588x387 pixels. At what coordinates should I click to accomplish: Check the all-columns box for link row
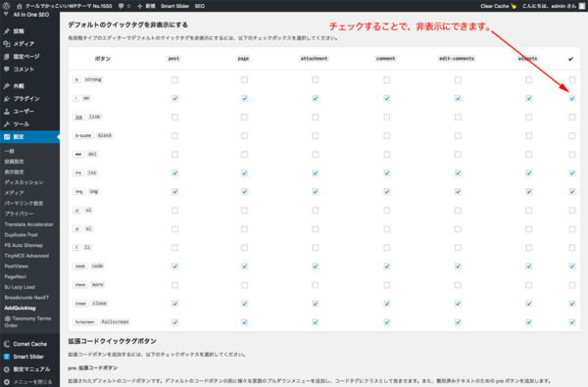tap(572, 117)
